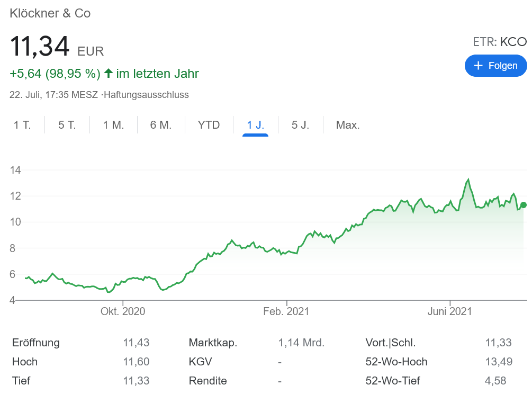Switch to the 5 T. range tab

point(67,126)
